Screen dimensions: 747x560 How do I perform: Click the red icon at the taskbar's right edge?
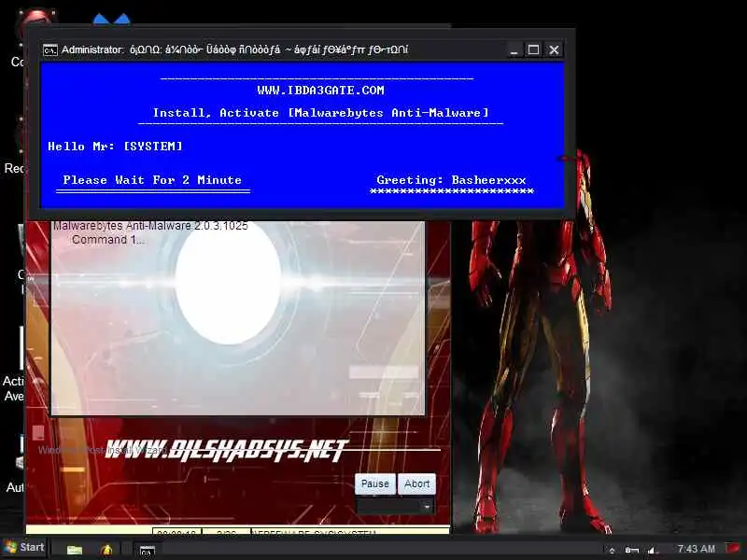734,549
